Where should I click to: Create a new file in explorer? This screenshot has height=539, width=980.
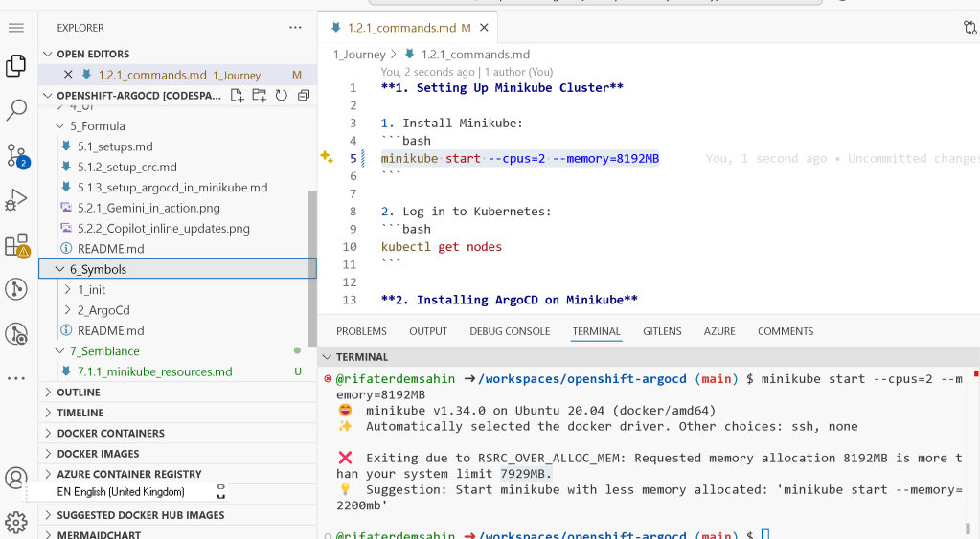click(x=237, y=96)
